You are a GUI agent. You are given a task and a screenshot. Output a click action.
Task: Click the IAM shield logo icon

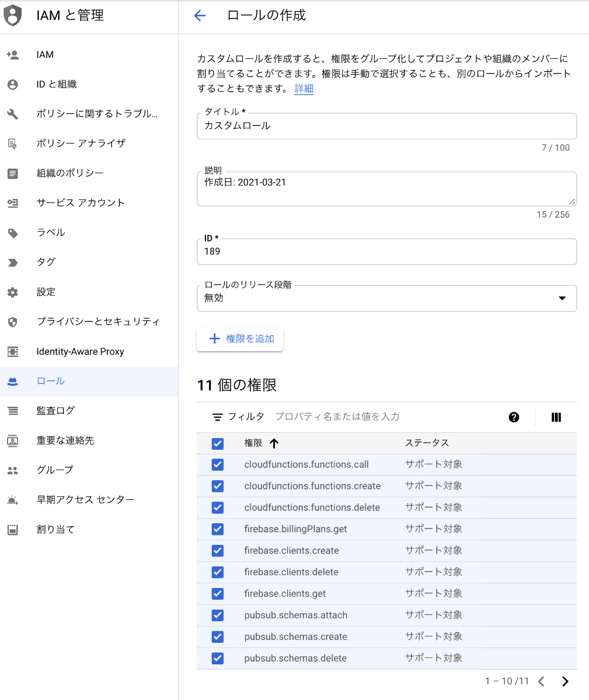point(12,15)
